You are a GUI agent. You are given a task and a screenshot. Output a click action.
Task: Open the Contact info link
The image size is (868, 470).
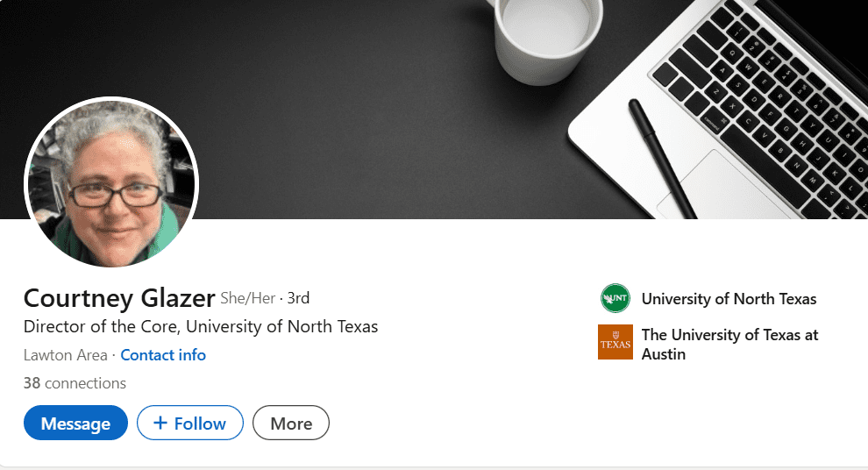163,355
